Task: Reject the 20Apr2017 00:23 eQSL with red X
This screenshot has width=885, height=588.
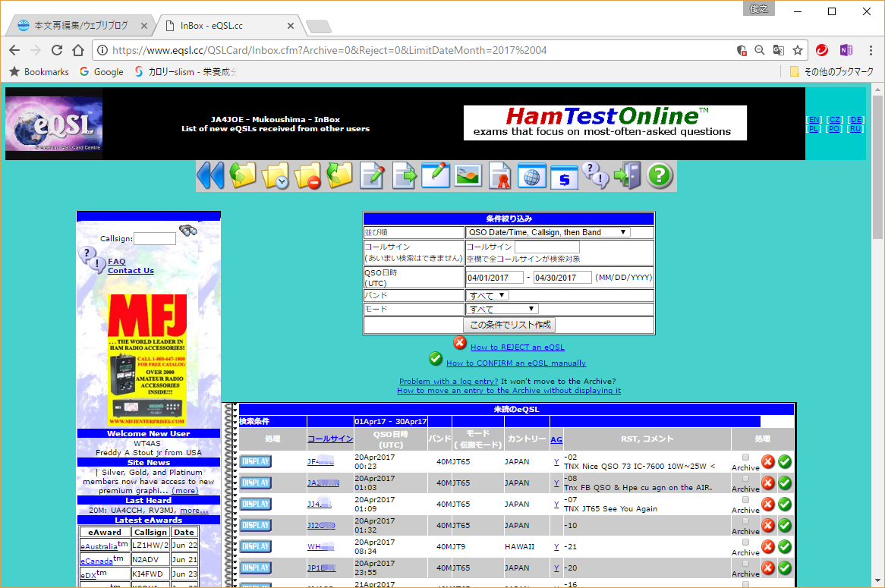Action: (x=767, y=461)
